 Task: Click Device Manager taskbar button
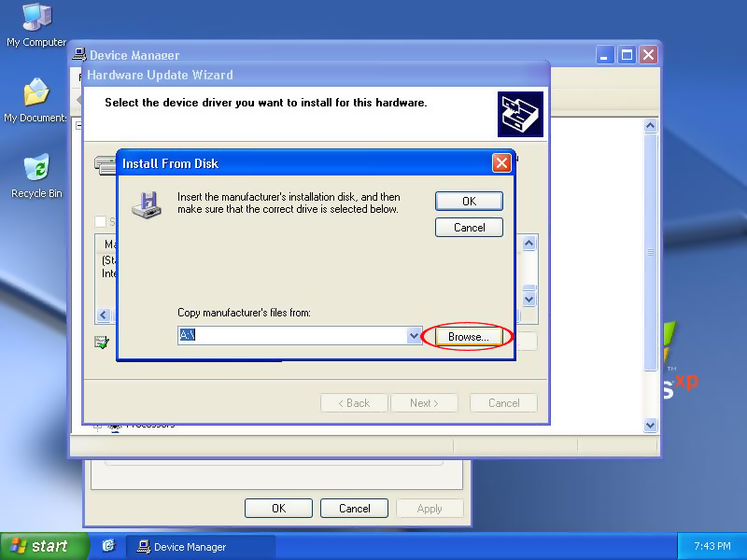pos(200,547)
